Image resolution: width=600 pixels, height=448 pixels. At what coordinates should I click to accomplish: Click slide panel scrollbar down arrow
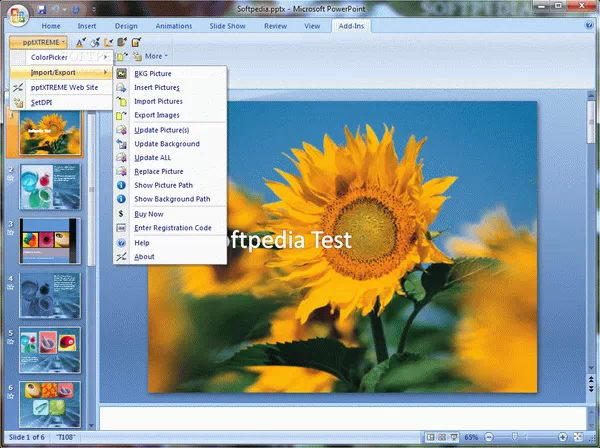[x=91, y=425]
